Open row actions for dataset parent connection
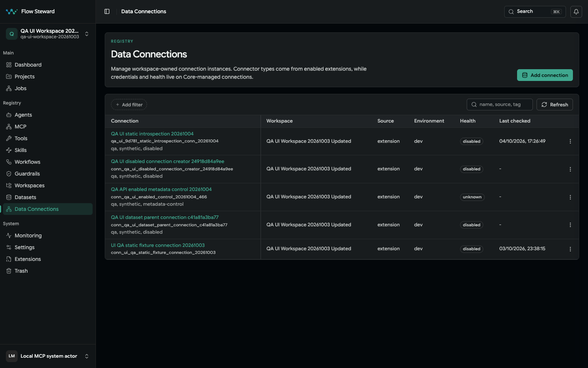The height and width of the screenshot is (368, 588). tap(570, 225)
